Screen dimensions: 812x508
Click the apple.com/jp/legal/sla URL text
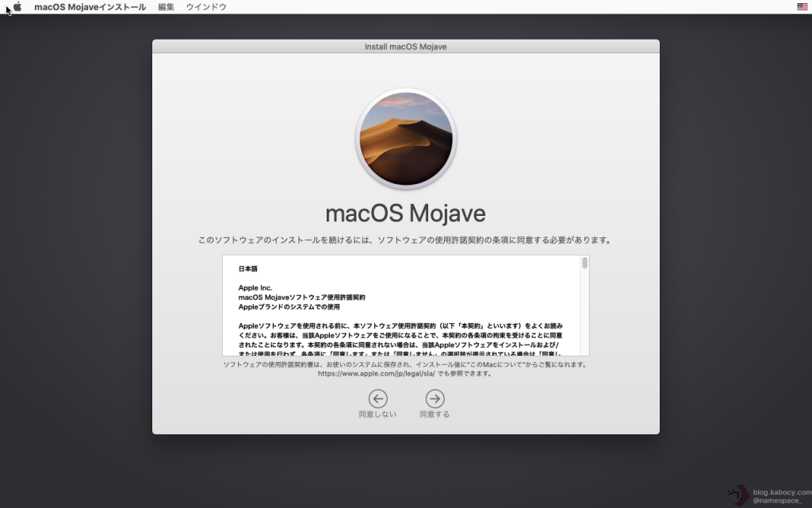[376, 373]
